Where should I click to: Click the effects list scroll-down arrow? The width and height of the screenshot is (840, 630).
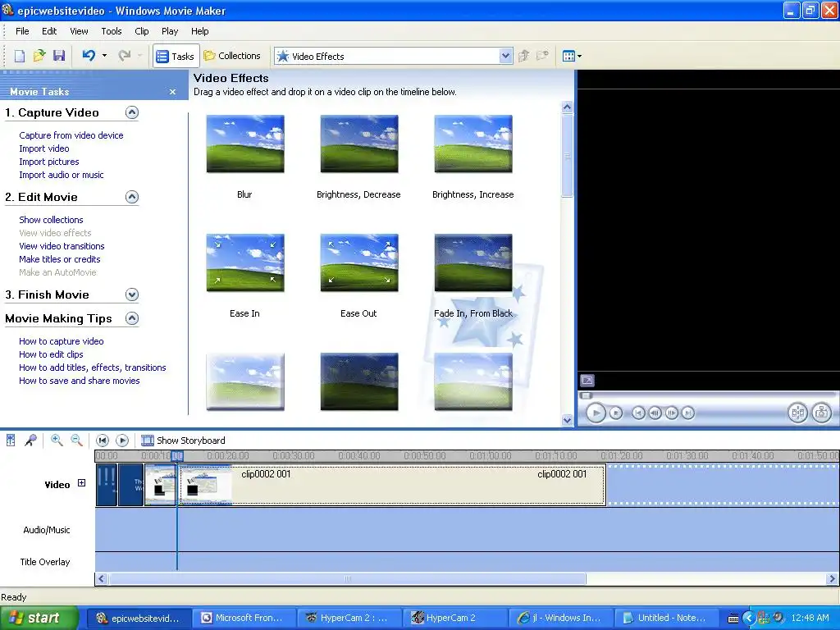tap(568, 421)
